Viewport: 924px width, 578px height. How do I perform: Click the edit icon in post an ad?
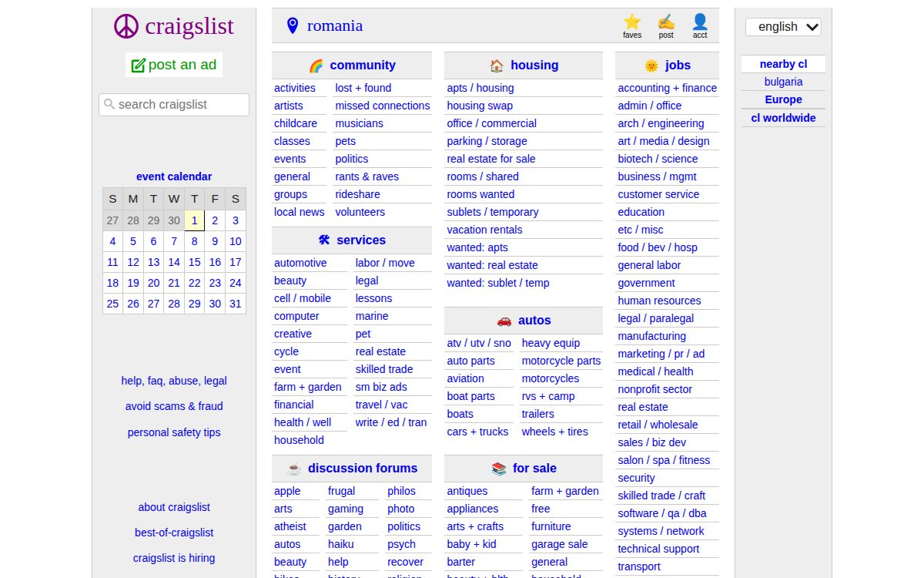pos(139,66)
